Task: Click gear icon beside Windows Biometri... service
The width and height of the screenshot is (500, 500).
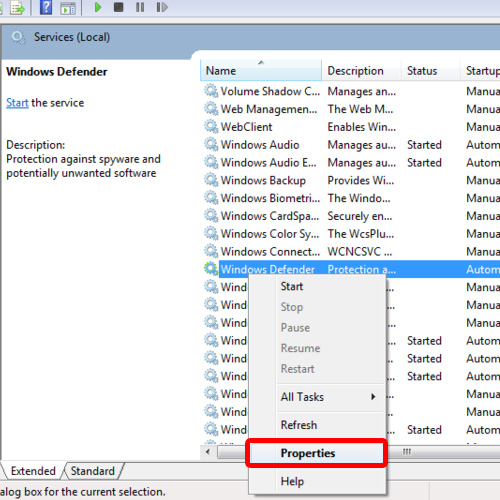Action: tap(211, 198)
